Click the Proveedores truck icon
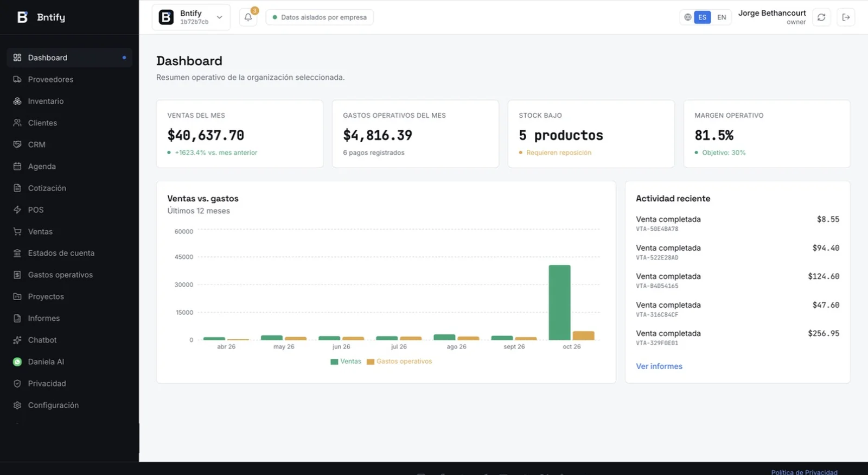The image size is (868, 475). point(17,79)
